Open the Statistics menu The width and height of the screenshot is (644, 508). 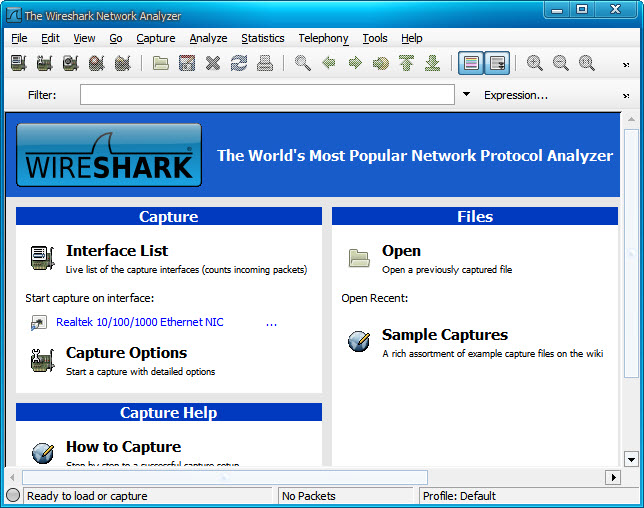(263, 38)
